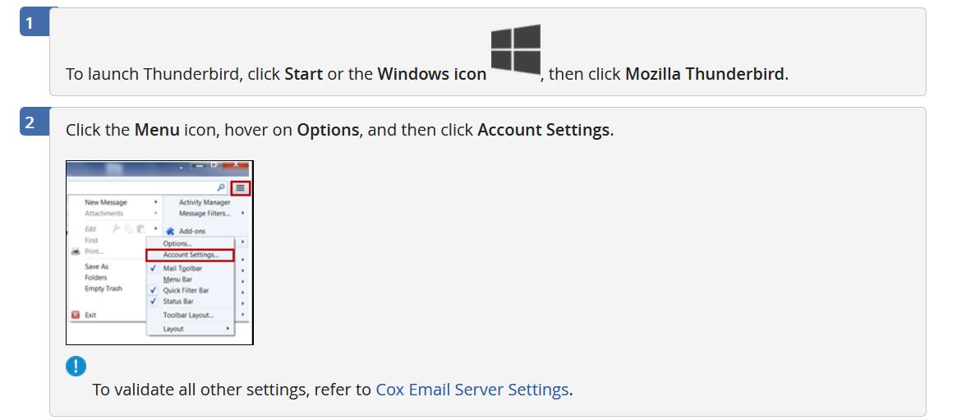
Task: Click the printer icon beside Print
Action: (x=76, y=252)
